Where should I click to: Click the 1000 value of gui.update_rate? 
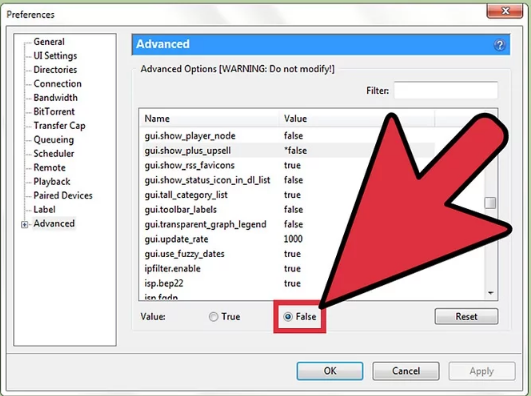293,239
